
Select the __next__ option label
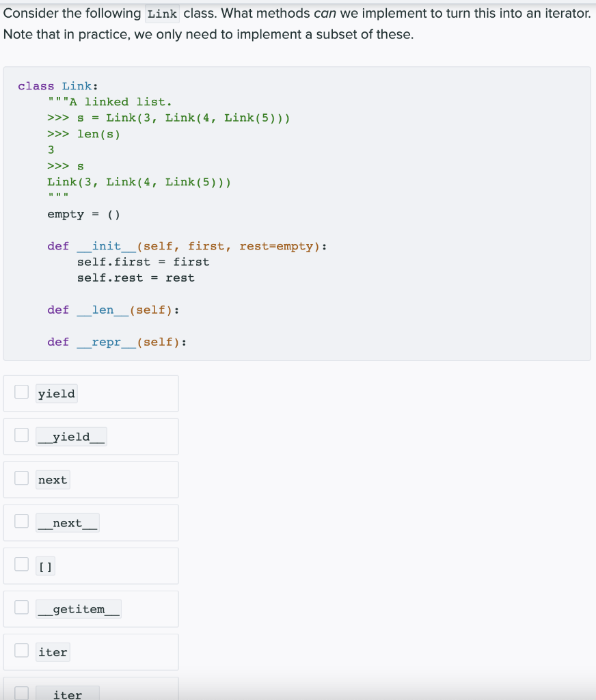(x=67, y=522)
